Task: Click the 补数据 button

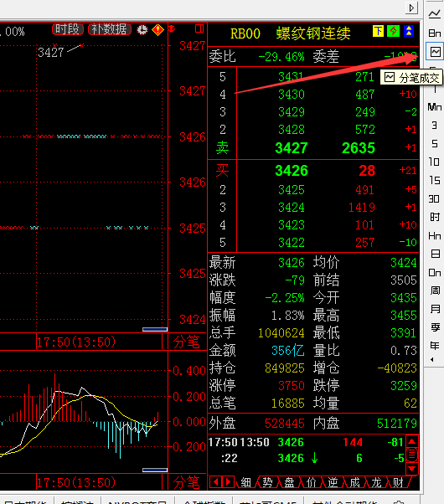Action: [110, 29]
